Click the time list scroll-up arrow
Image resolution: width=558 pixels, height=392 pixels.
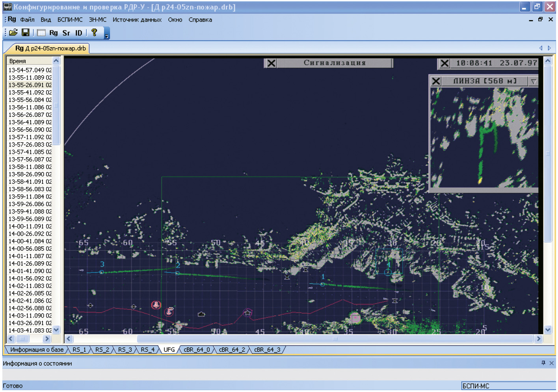point(56,61)
